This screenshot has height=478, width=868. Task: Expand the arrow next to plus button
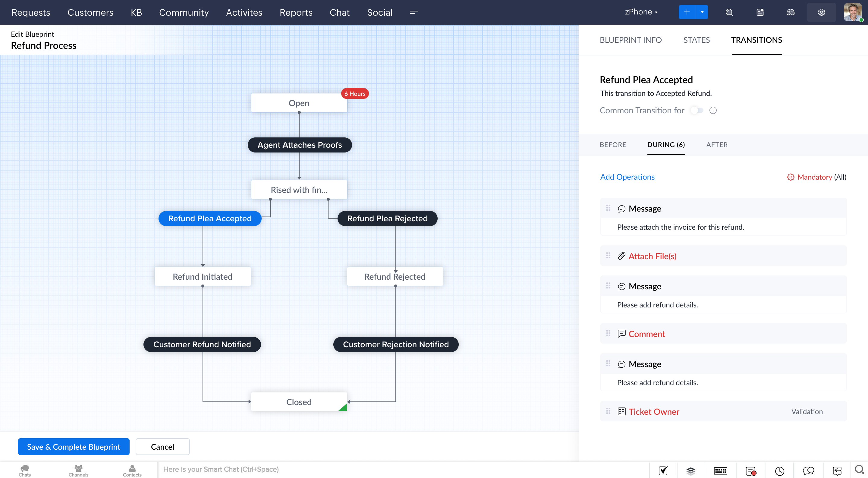point(702,12)
